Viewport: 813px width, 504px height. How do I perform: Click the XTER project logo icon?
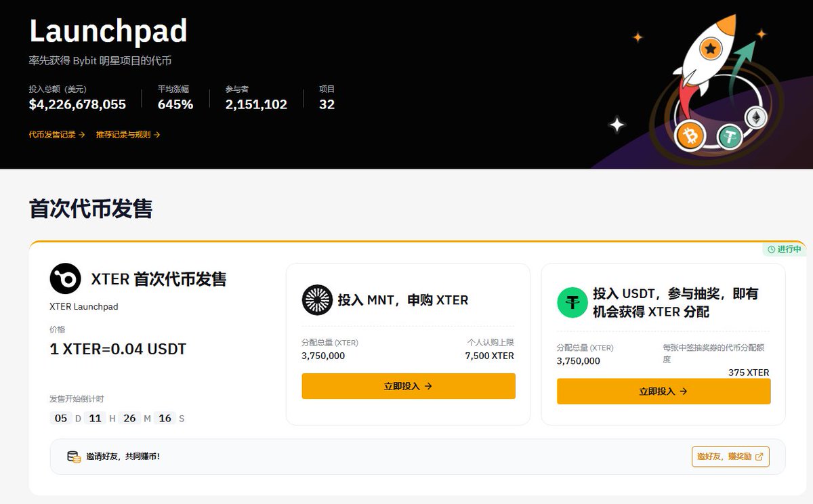(66, 278)
